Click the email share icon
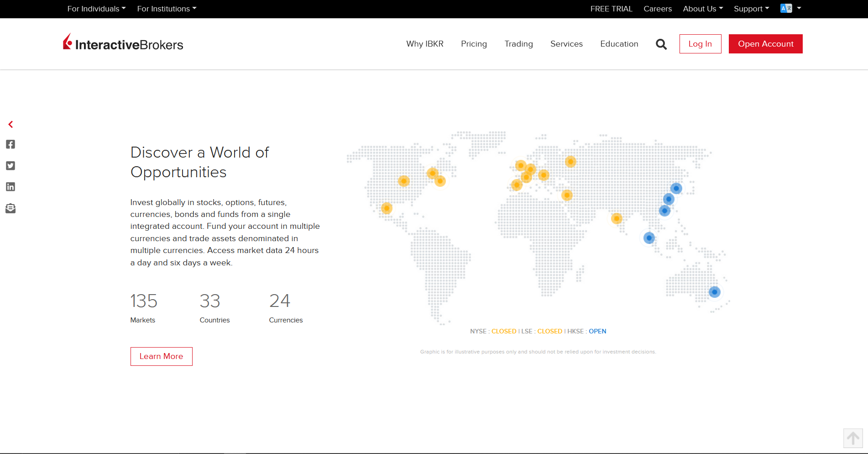 click(x=10, y=208)
